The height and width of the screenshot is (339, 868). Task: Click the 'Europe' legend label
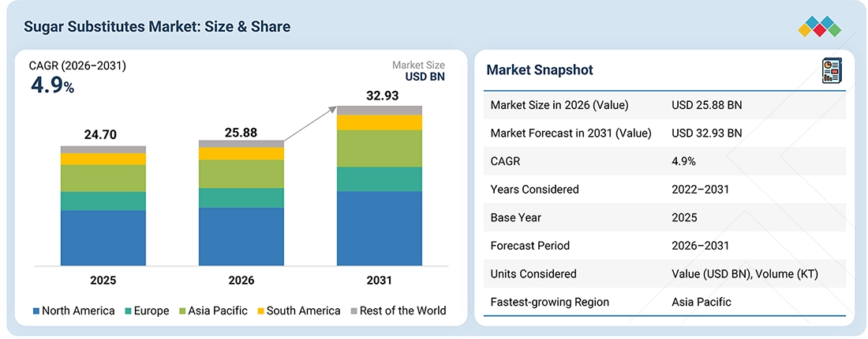(152, 311)
